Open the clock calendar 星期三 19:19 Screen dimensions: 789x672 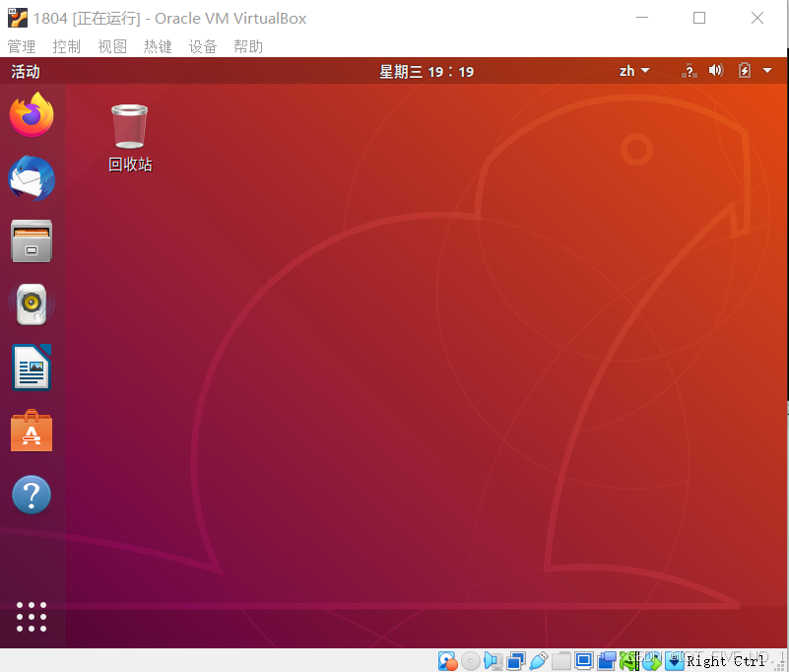pyautogui.click(x=427, y=72)
